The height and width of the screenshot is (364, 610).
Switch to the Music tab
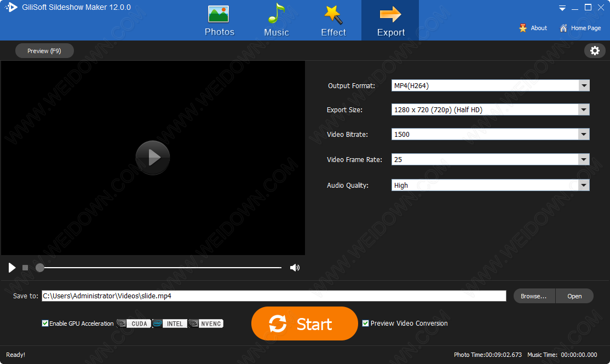coord(276,21)
